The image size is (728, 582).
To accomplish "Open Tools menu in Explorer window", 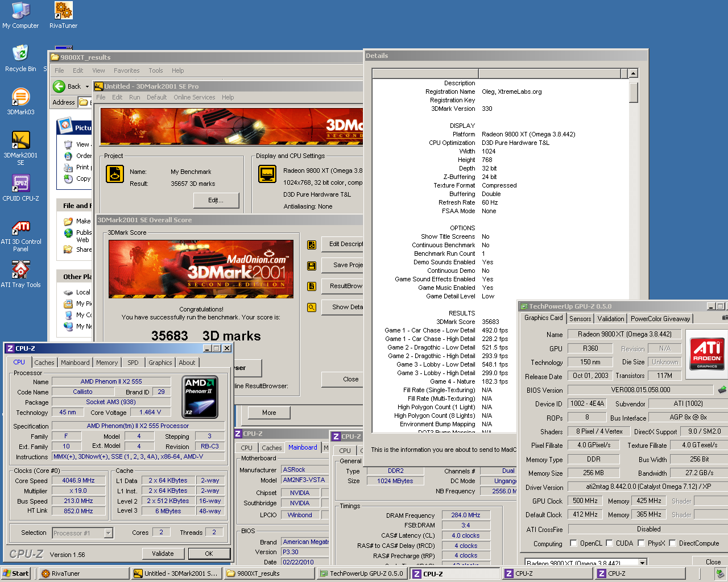I will [156, 70].
